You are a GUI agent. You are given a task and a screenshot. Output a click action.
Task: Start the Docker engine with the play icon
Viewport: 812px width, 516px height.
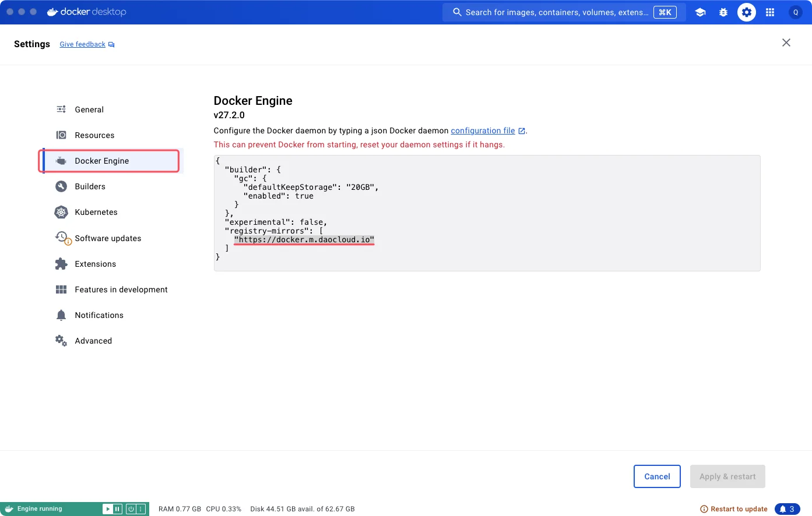coord(108,508)
